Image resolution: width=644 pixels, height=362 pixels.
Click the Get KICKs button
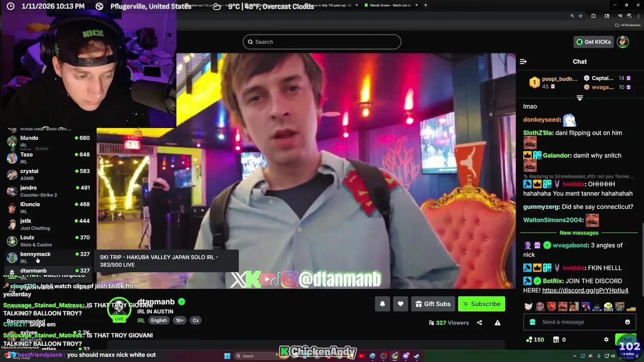point(594,42)
